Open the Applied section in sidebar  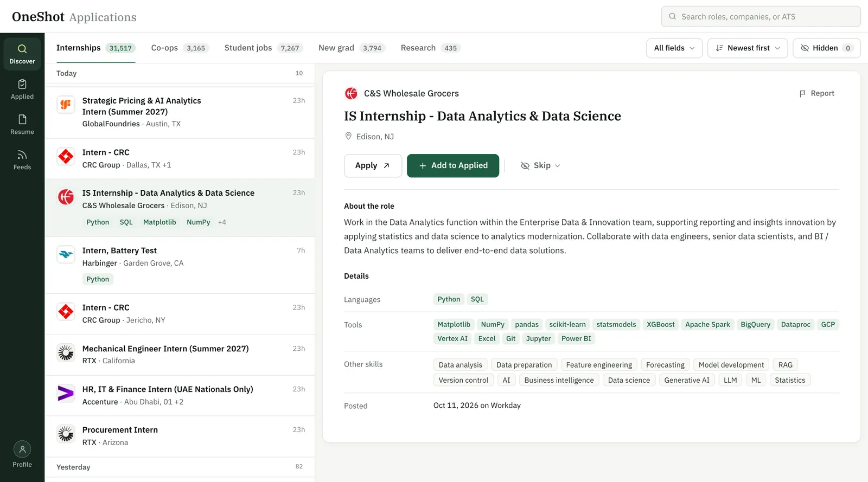click(x=22, y=89)
